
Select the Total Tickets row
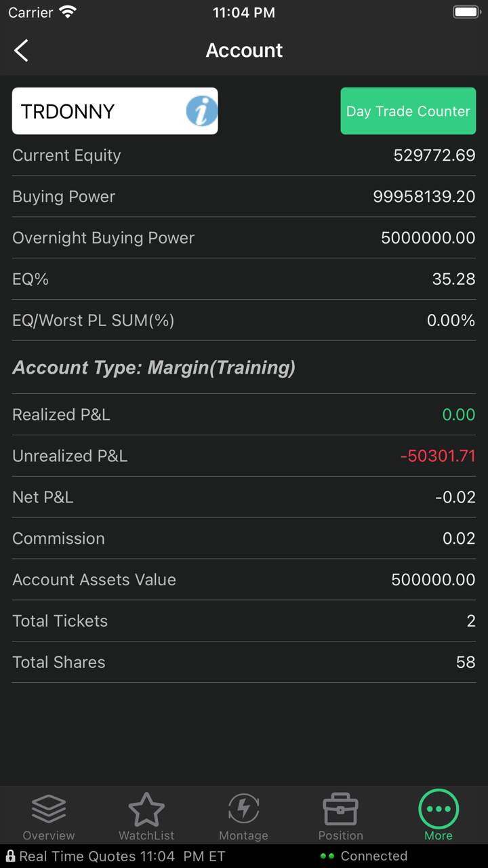(x=244, y=621)
